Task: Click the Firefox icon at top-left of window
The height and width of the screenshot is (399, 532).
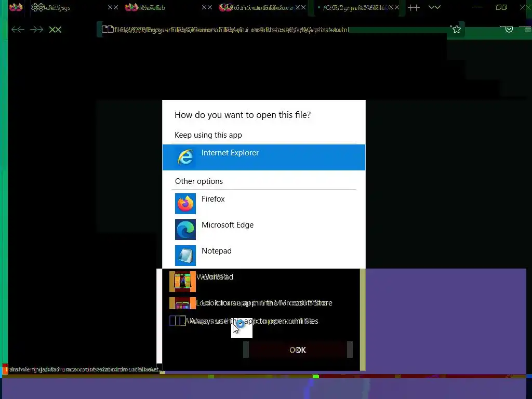Action: click(x=16, y=7)
